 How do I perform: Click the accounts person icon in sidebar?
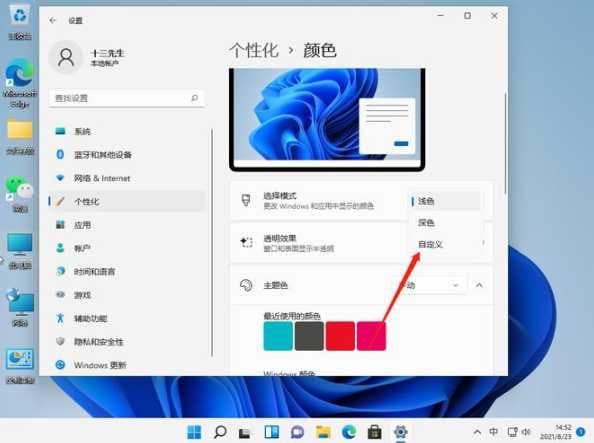60,248
